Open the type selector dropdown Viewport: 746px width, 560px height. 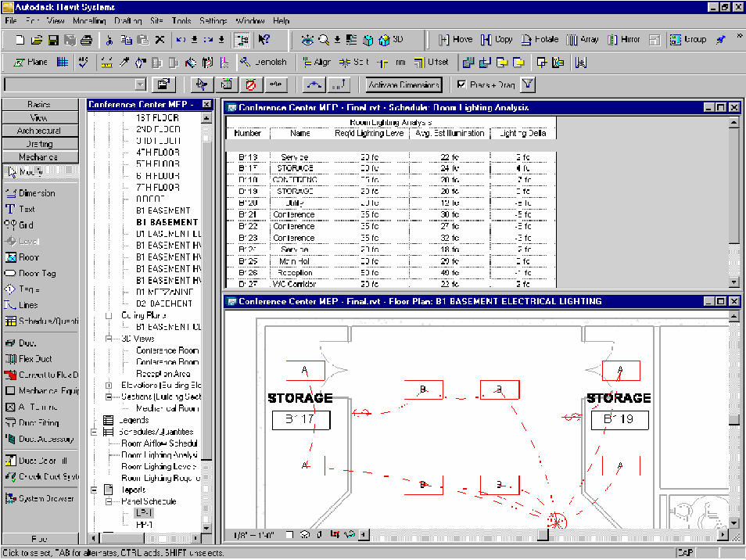[140, 84]
